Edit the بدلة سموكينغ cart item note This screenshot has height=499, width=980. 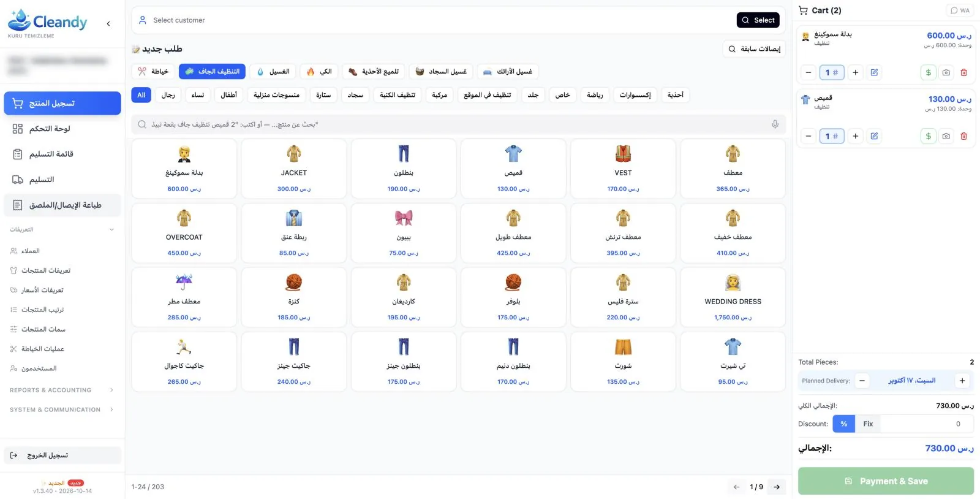tap(874, 72)
